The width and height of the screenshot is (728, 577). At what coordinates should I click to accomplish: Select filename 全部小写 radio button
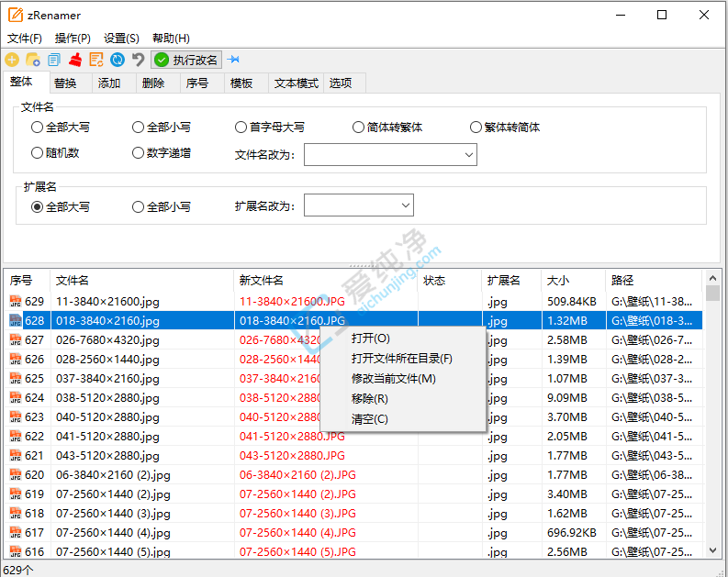(161, 128)
